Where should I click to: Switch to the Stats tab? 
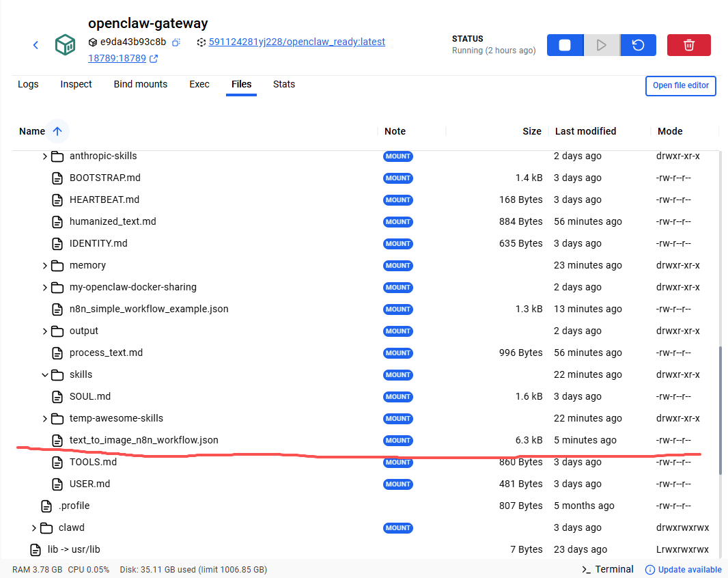pos(284,84)
